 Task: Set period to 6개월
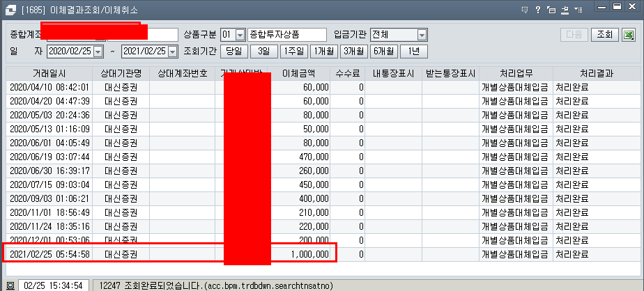384,52
